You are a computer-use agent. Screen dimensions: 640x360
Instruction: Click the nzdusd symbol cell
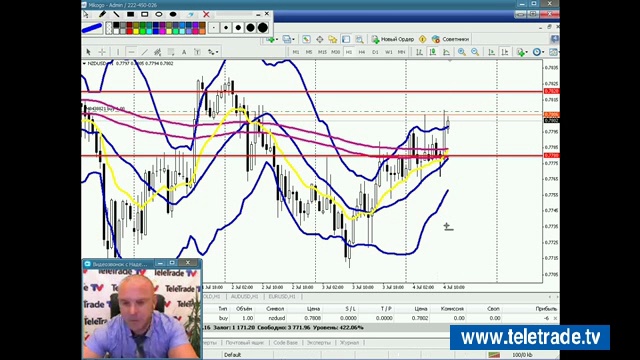276,318
